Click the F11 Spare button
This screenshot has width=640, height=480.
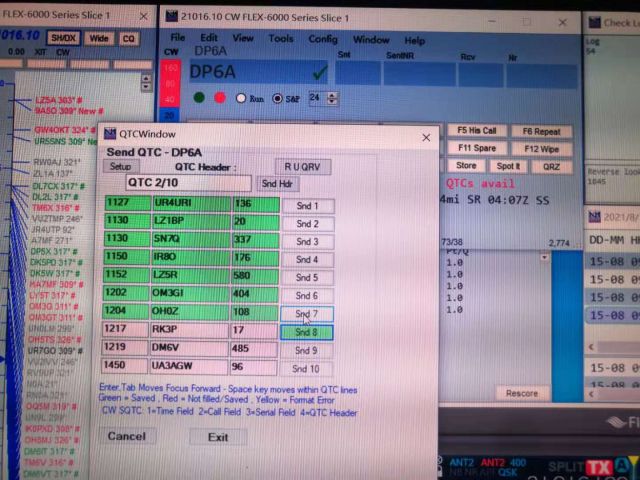pyautogui.click(x=477, y=148)
